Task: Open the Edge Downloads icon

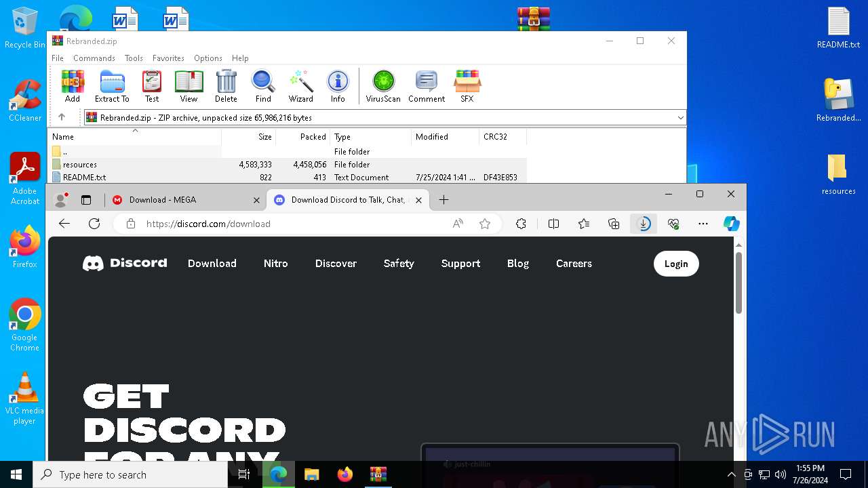Action: [644, 224]
